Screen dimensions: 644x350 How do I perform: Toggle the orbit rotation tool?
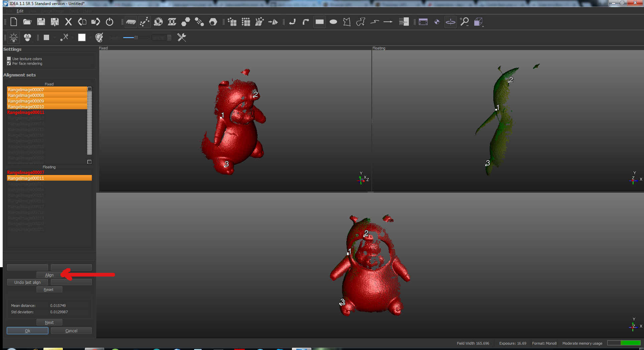pyautogui.click(x=451, y=22)
